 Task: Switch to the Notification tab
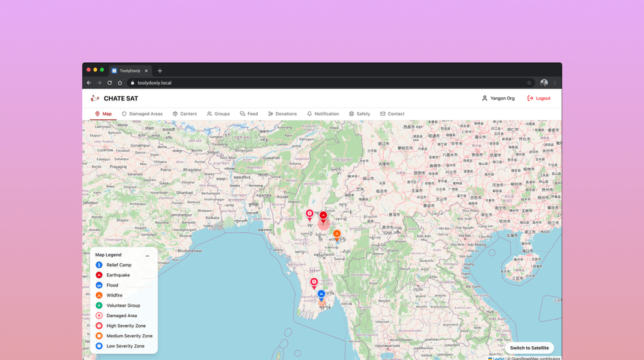[323, 114]
